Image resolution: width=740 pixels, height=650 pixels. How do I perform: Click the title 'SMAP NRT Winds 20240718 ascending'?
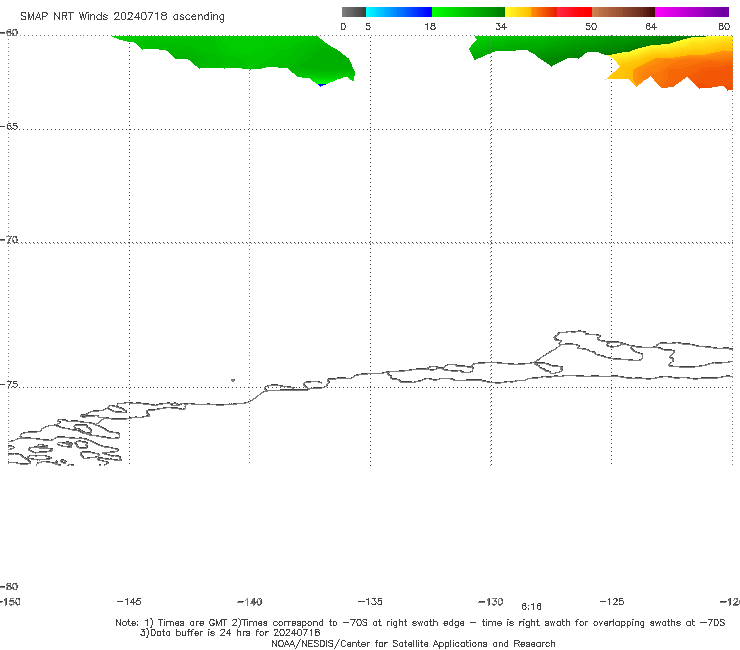[x=122, y=16]
